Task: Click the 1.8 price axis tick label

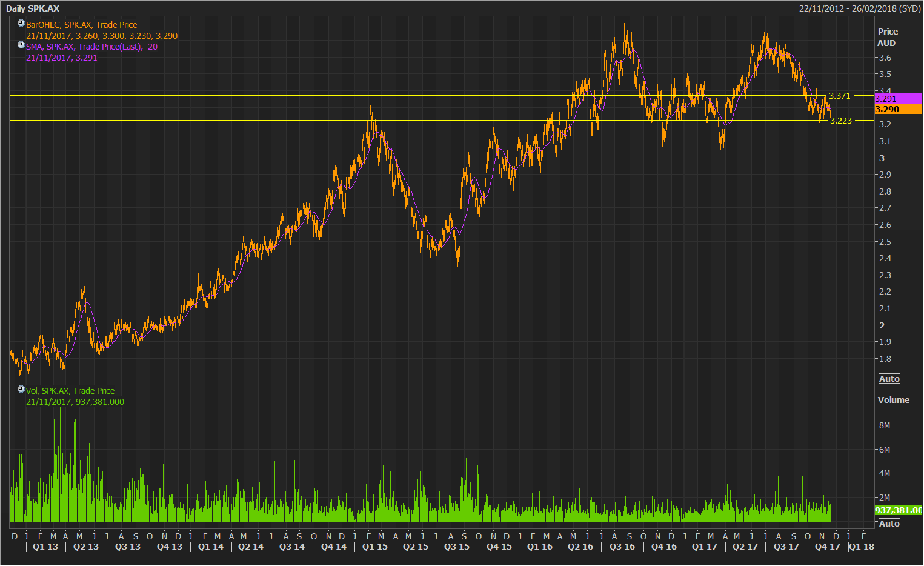Action: 885,359
